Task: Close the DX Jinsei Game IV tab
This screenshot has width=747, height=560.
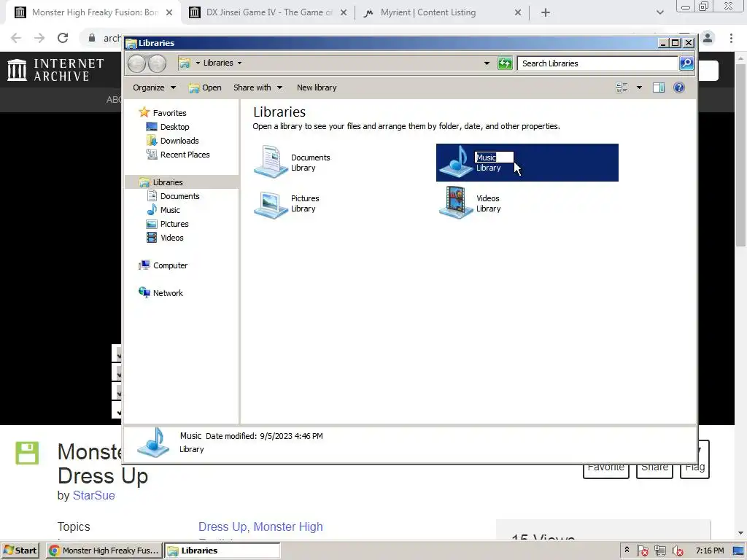Action: point(344,13)
